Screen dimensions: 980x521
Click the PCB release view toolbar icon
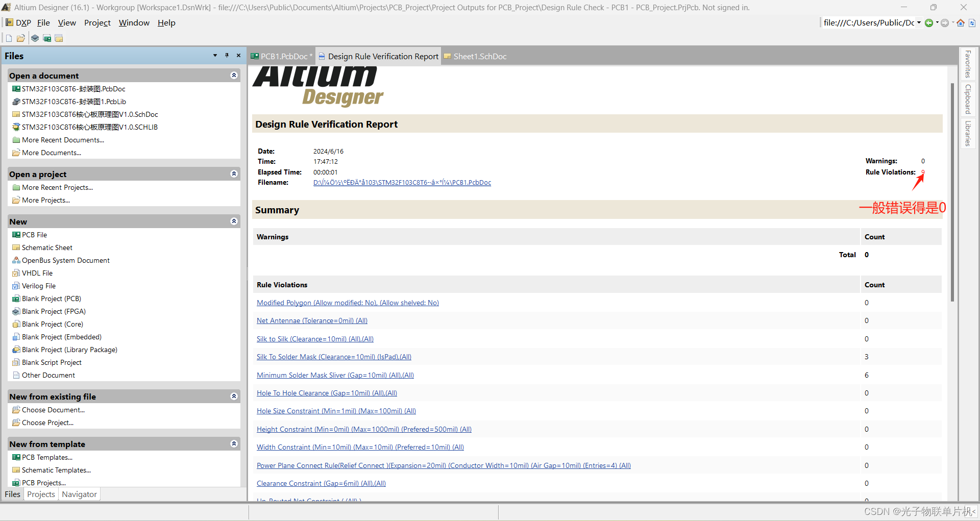pyautogui.click(x=47, y=38)
